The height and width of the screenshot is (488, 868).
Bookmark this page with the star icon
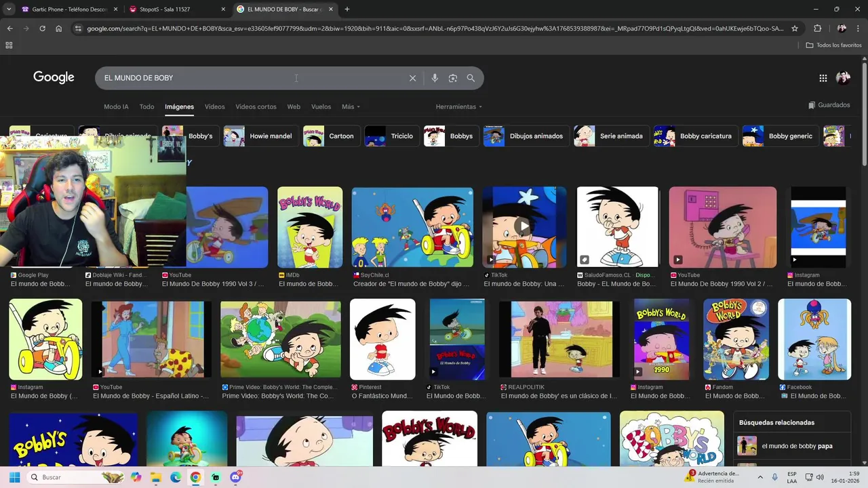(x=795, y=28)
